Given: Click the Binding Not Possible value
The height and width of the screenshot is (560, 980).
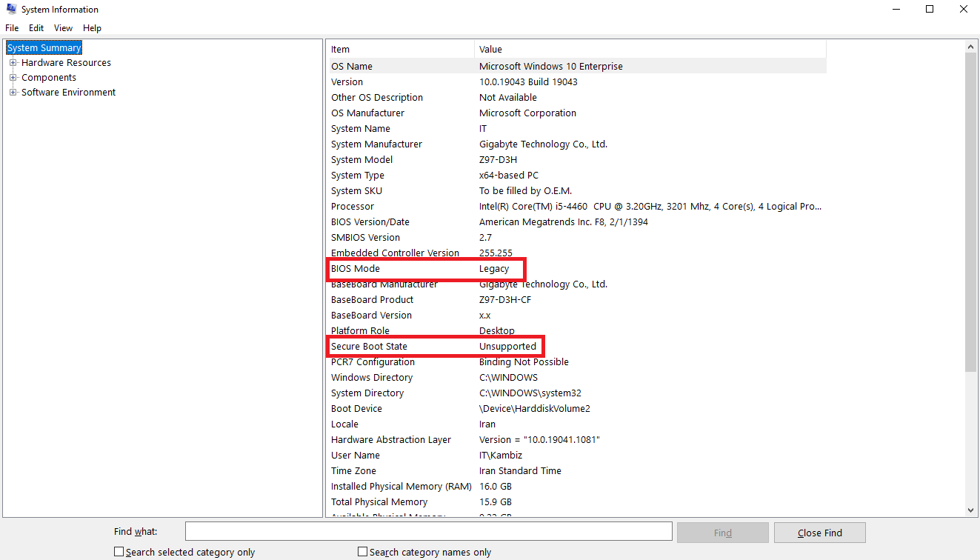Looking at the screenshot, I should [524, 361].
